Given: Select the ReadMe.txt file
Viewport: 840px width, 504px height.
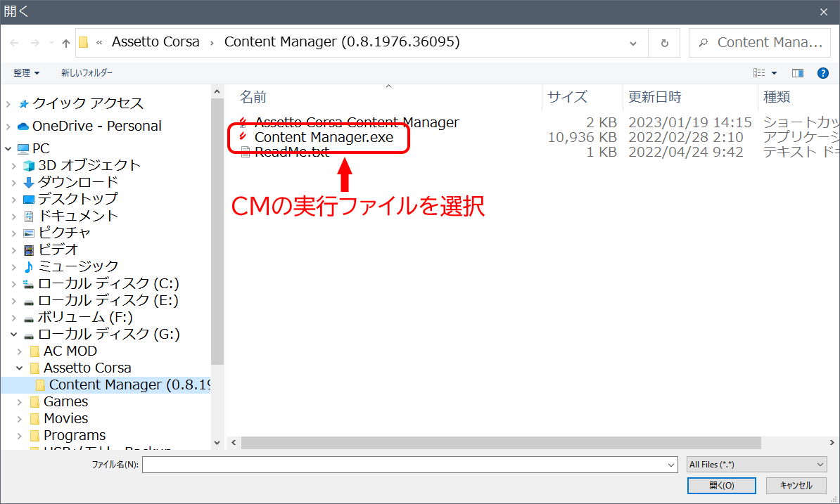Looking at the screenshot, I should click(291, 153).
